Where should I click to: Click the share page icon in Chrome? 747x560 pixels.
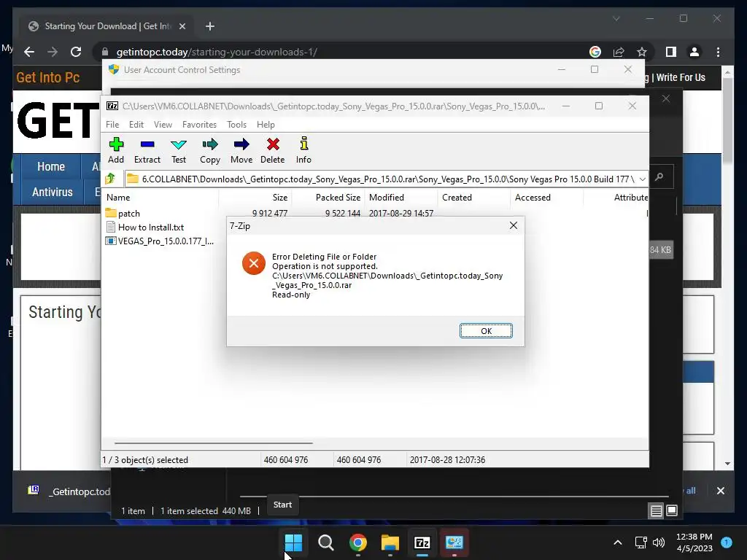619,52
